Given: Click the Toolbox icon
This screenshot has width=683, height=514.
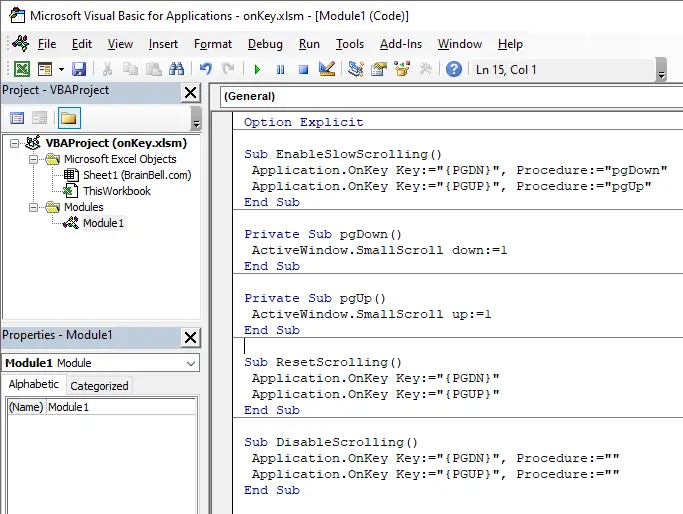Looking at the screenshot, I should point(425,69).
